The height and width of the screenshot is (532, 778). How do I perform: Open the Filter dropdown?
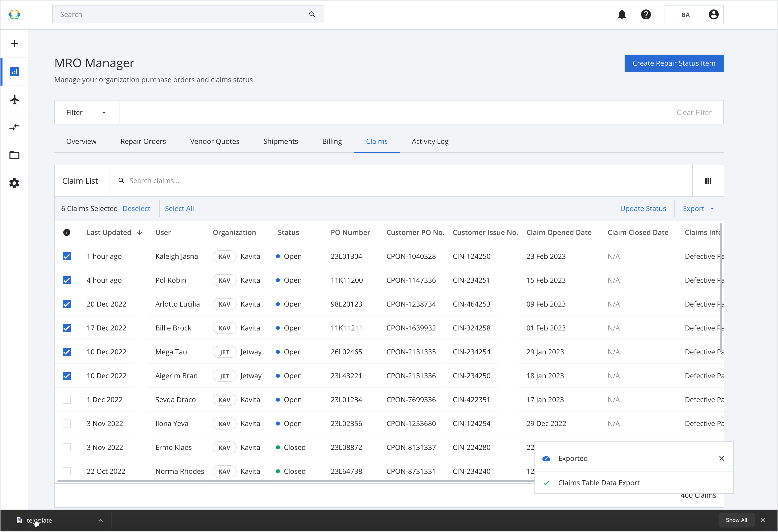click(x=87, y=112)
